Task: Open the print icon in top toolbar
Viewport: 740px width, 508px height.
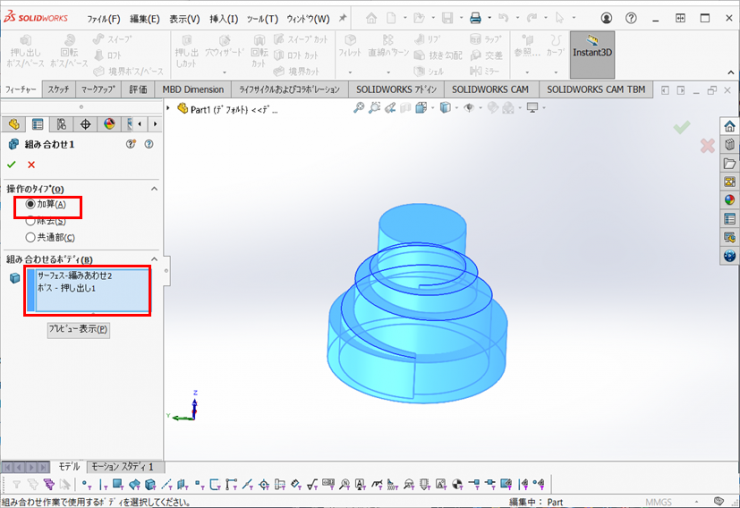Action: click(475, 18)
